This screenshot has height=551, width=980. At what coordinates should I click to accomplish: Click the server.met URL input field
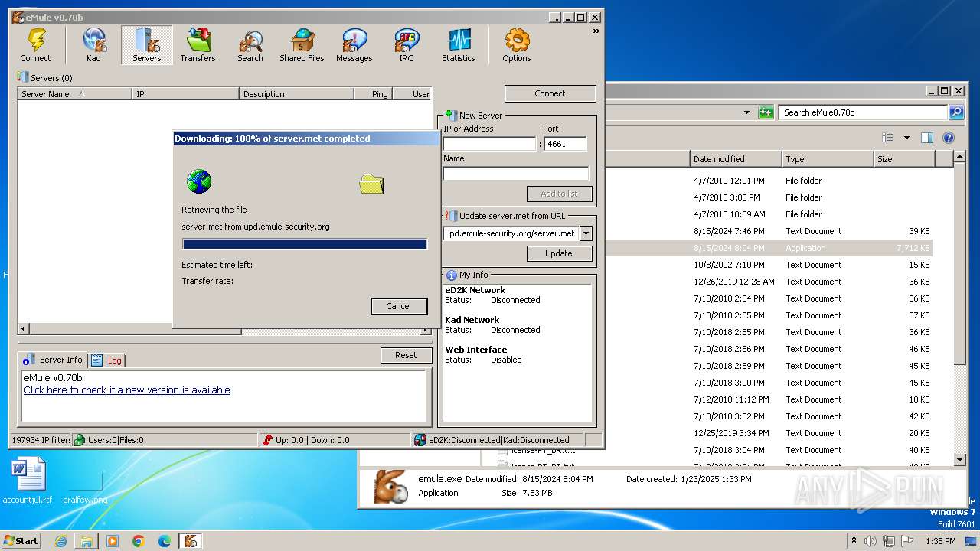point(511,233)
